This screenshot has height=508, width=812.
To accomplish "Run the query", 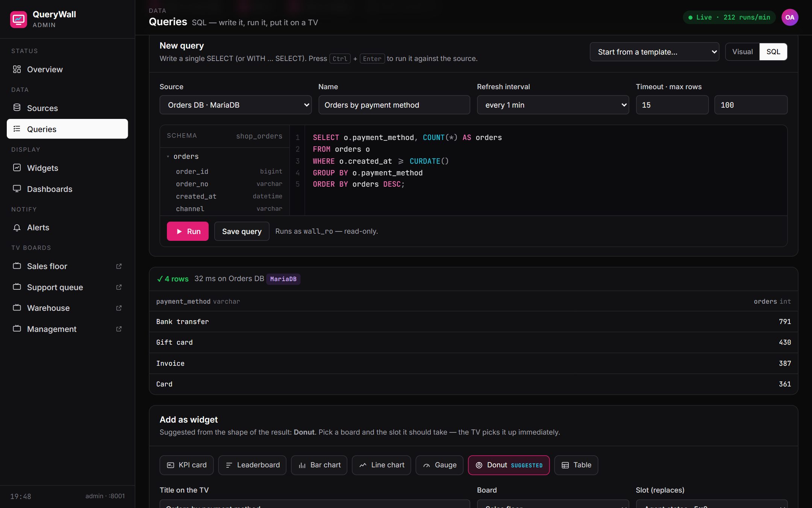I will tap(188, 231).
